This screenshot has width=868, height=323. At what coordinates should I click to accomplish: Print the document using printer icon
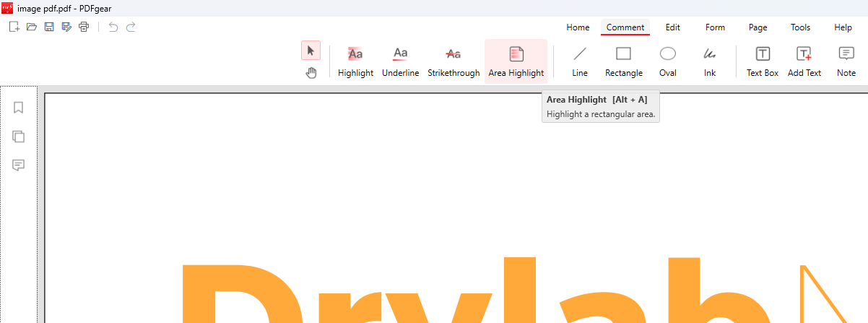[x=84, y=27]
